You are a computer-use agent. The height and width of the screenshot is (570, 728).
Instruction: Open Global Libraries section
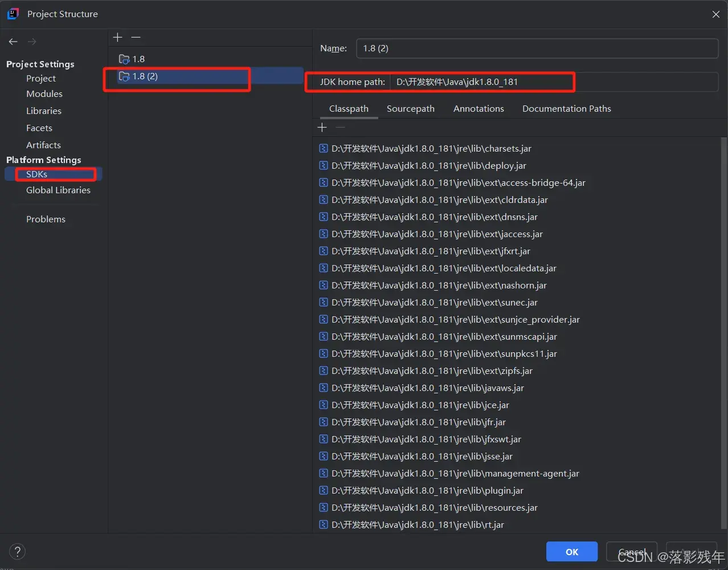point(58,190)
